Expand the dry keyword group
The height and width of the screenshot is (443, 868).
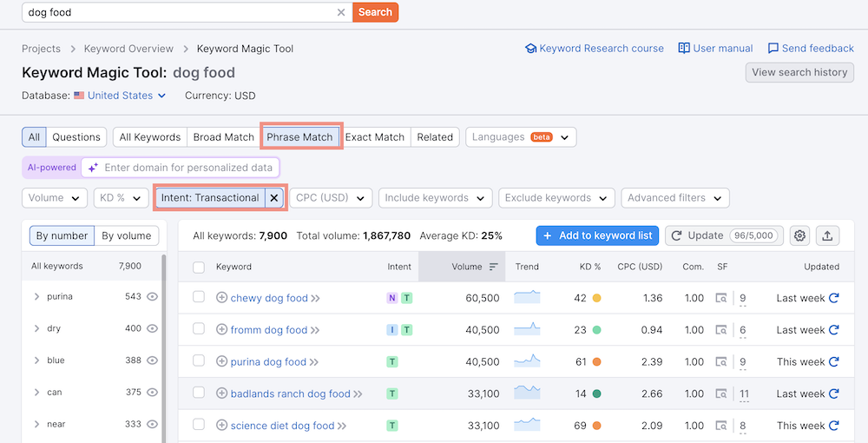coord(36,329)
